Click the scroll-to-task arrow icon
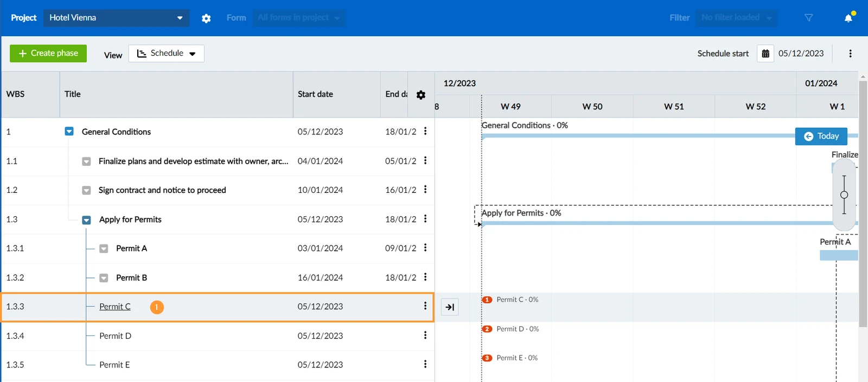This screenshot has height=382, width=868. click(x=450, y=307)
